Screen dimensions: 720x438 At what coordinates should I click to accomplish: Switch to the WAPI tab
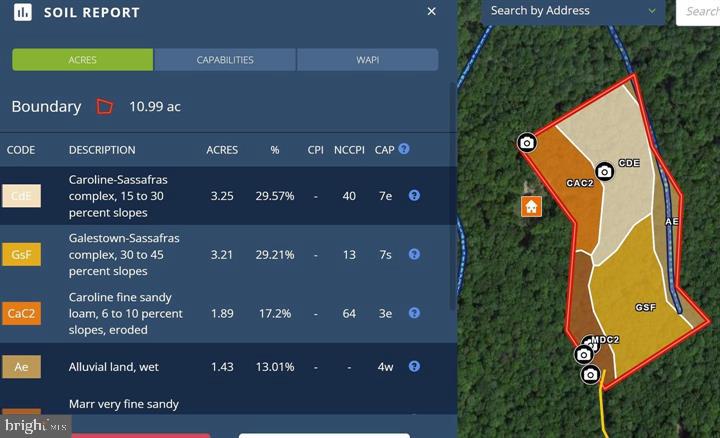coord(367,60)
